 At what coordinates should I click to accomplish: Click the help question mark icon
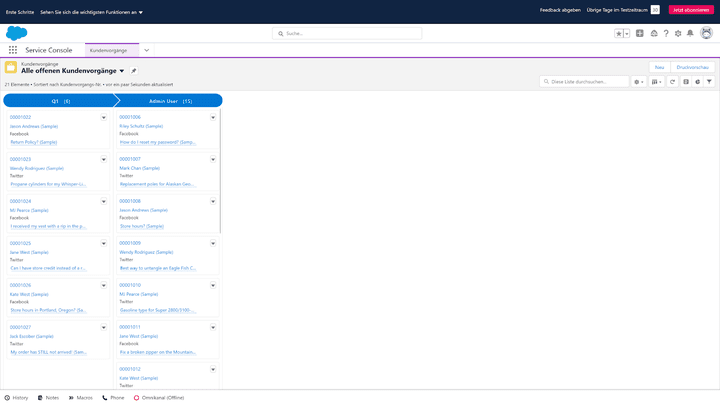666,33
